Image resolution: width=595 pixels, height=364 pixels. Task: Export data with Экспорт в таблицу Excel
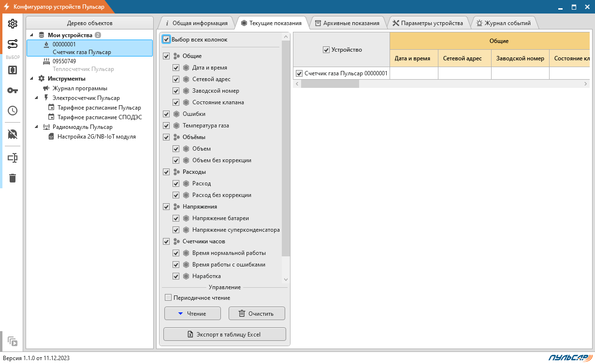225,334
